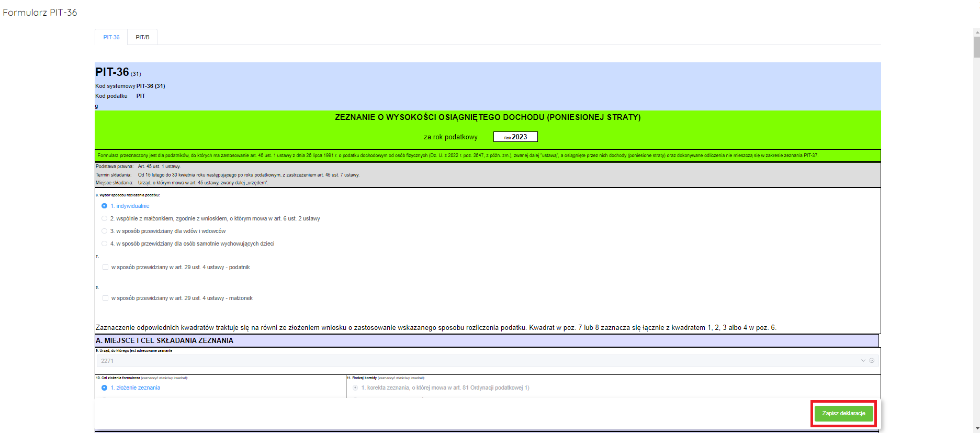Image resolution: width=980 pixels, height=443 pixels.
Task: Click the 'Kod podatku PIT' line
Action: tap(120, 96)
